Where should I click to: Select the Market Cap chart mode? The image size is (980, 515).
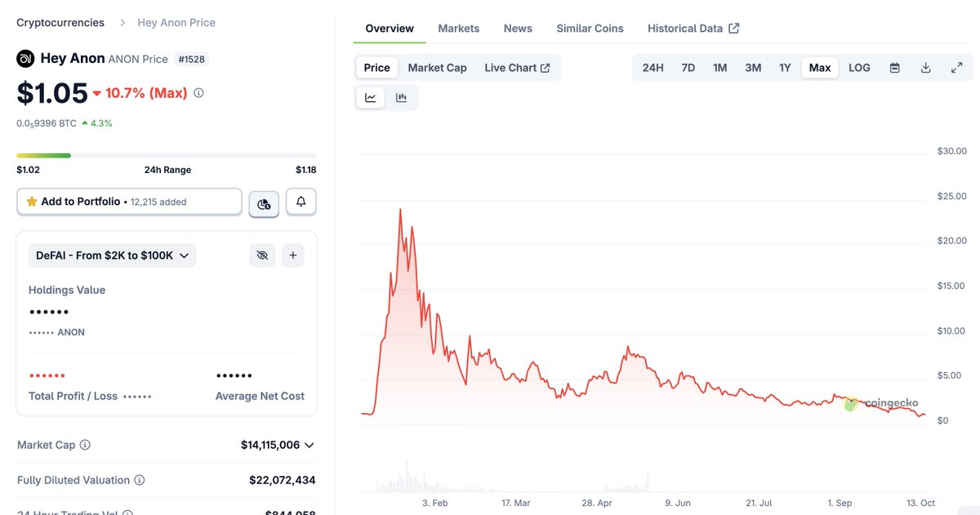click(x=437, y=68)
